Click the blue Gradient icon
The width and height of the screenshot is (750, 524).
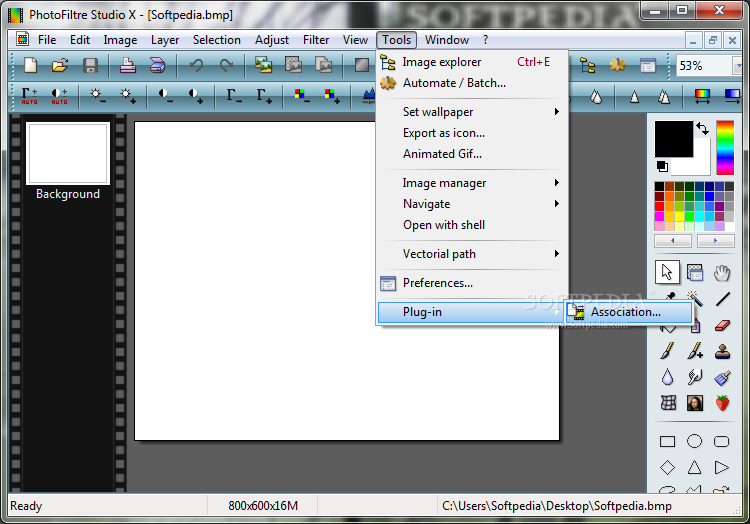(732, 96)
